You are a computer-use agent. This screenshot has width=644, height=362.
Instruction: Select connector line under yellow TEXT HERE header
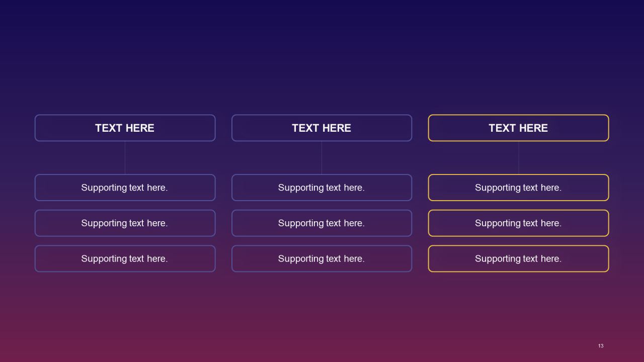[518, 158]
